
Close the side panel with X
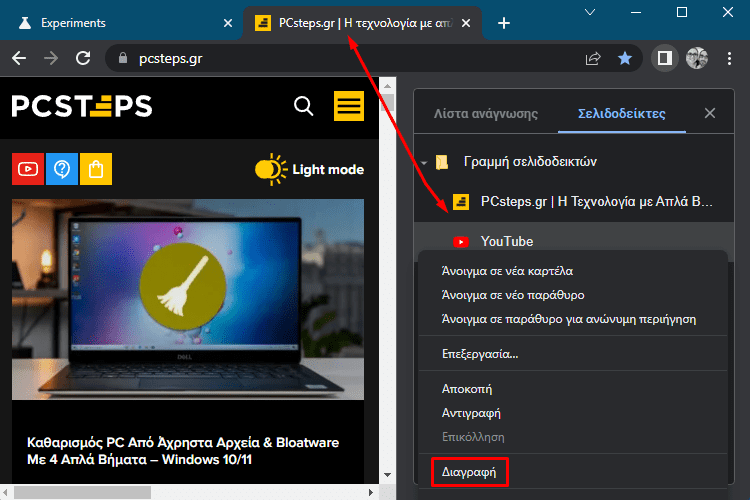(x=710, y=113)
